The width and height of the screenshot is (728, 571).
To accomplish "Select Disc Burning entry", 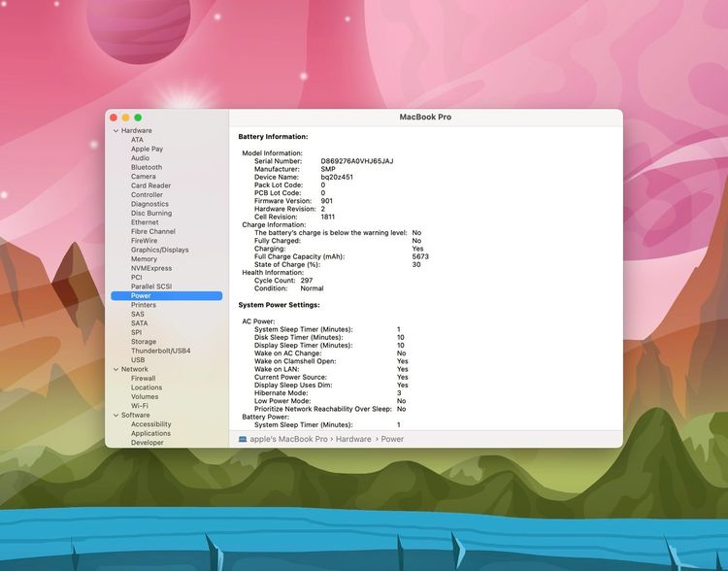I will [x=150, y=214].
